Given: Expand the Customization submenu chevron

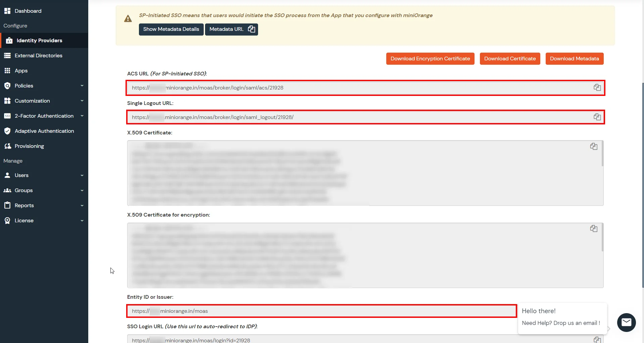Looking at the screenshot, I should [x=82, y=101].
